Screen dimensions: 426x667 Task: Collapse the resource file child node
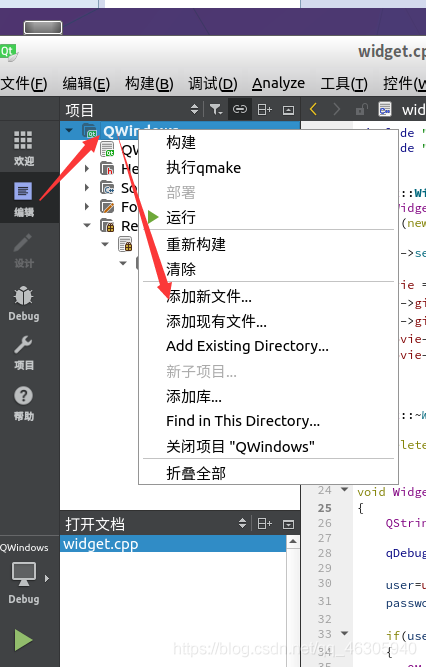click(x=105, y=244)
